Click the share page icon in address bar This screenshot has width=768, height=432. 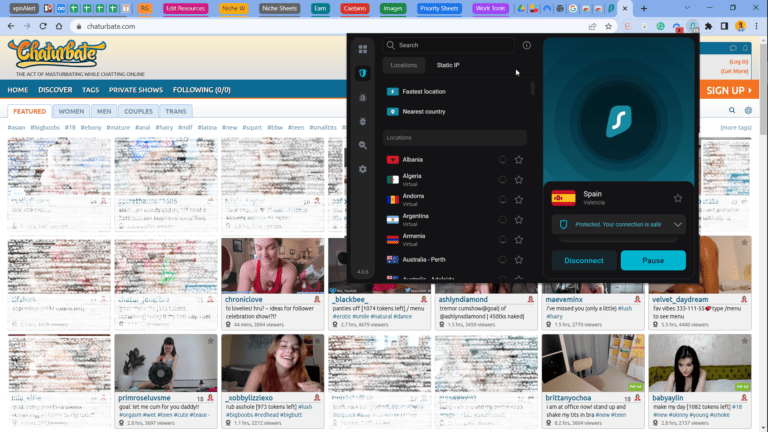coord(592,26)
